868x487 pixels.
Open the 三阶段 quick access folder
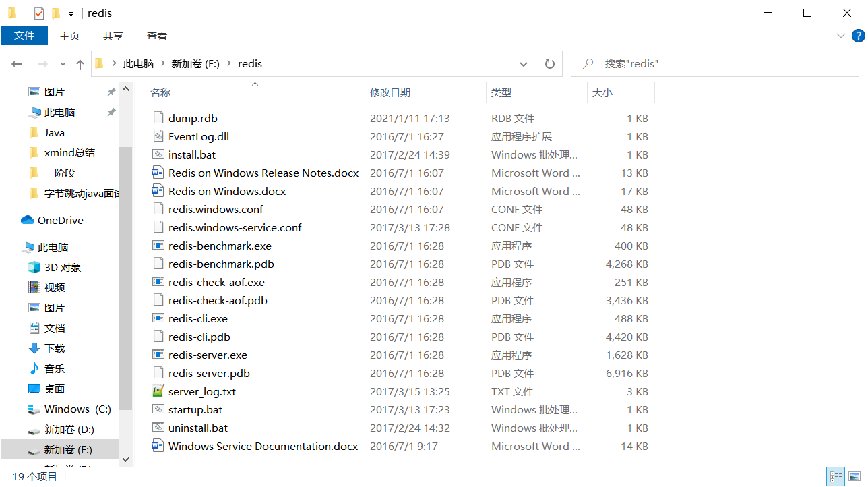click(59, 173)
